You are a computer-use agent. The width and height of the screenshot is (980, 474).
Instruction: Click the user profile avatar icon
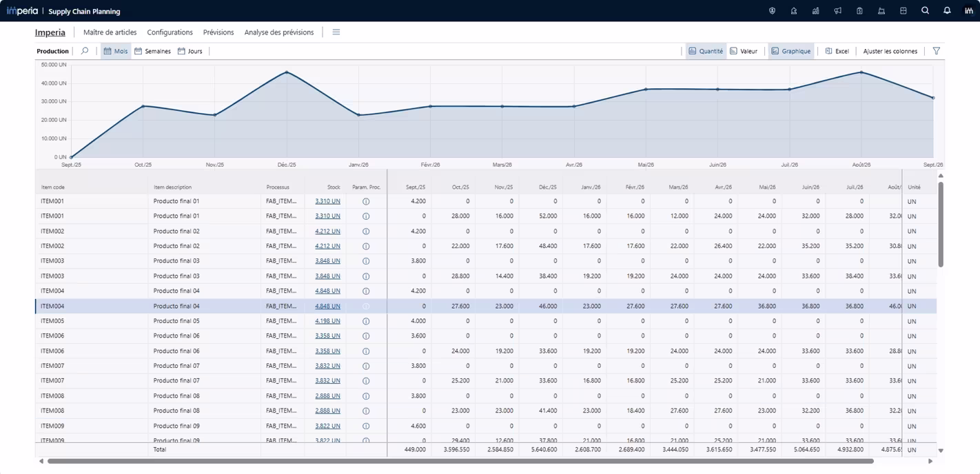click(x=968, y=11)
